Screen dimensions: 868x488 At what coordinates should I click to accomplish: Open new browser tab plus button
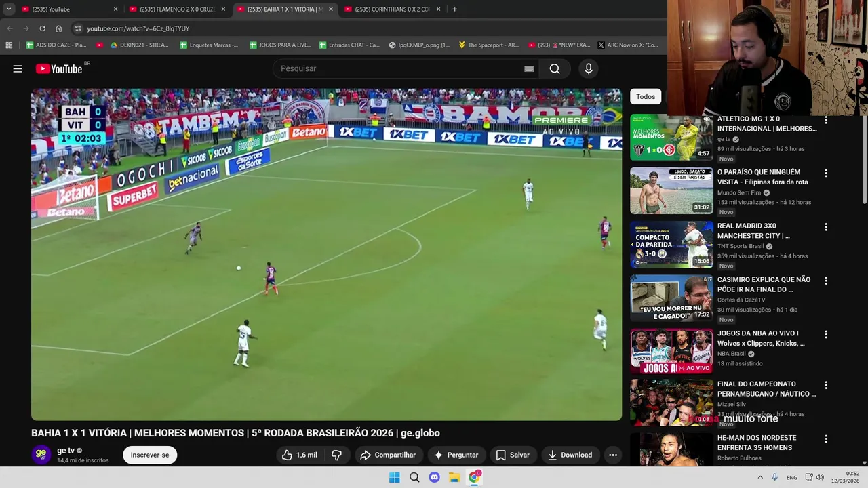click(454, 9)
